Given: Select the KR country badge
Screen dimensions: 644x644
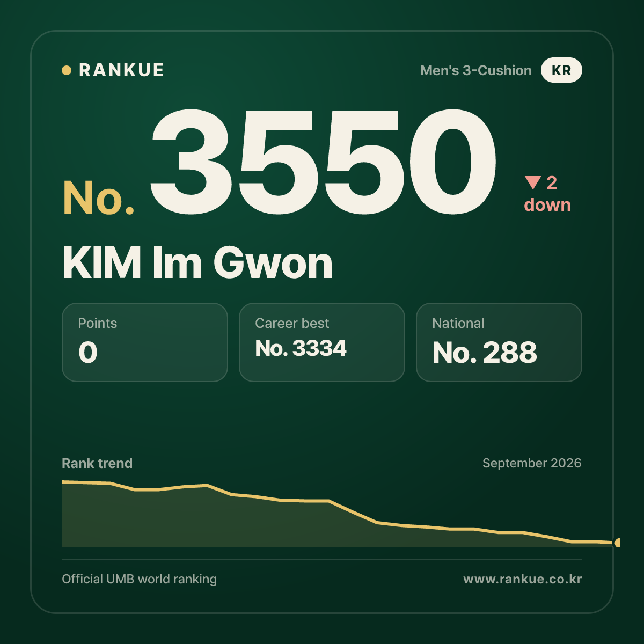Looking at the screenshot, I should (561, 70).
